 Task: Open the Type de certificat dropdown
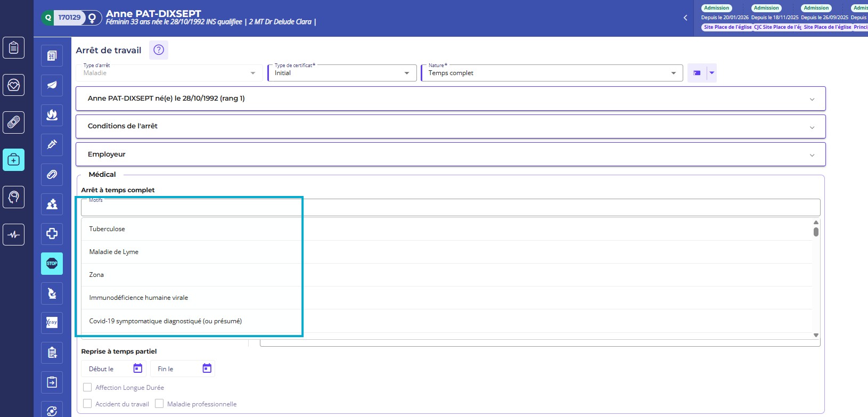(342, 73)
